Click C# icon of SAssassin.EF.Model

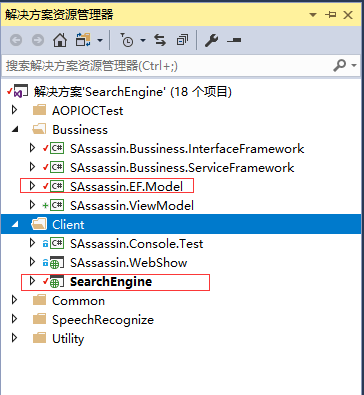(57, 186)
